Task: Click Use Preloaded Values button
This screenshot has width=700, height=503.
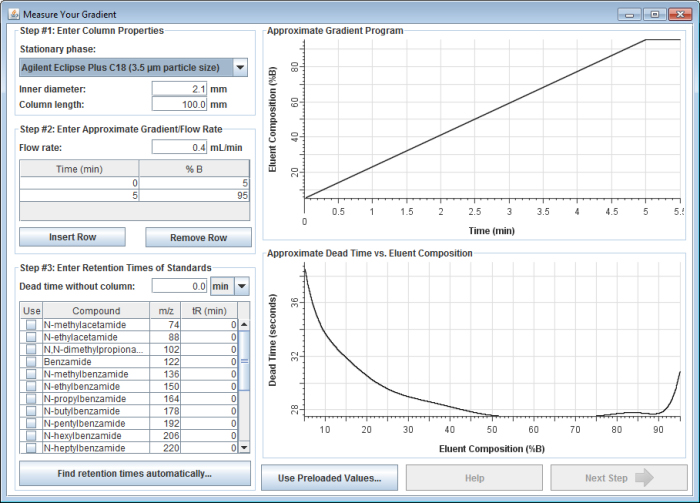Action: pyautogui.click(x=329, y=478)
